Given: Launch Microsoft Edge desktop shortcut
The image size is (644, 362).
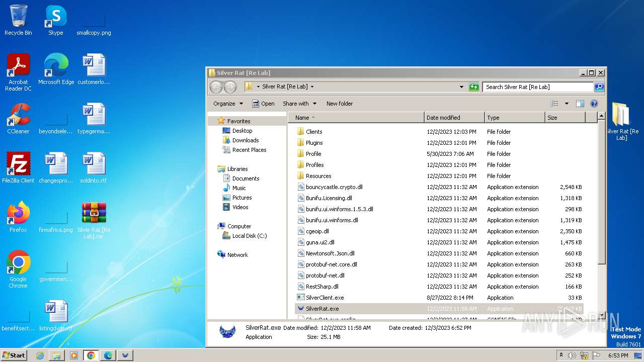Looking at the screenshot, I should pyautogui.click(x=56, y=69).
